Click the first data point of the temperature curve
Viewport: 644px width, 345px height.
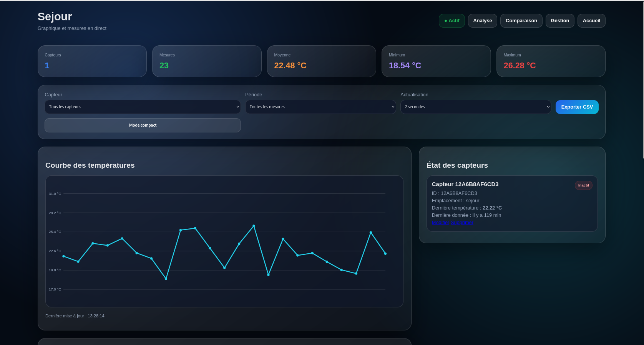pos(63,256)
